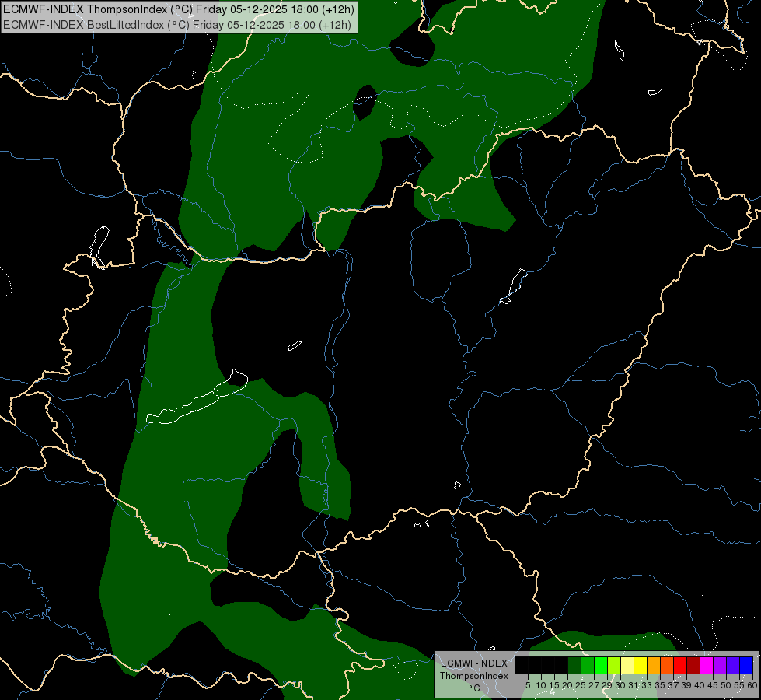Pick the bright yellow 31-33 legend swatch
This screenshot has width=761, height=700.
point(641,665)
